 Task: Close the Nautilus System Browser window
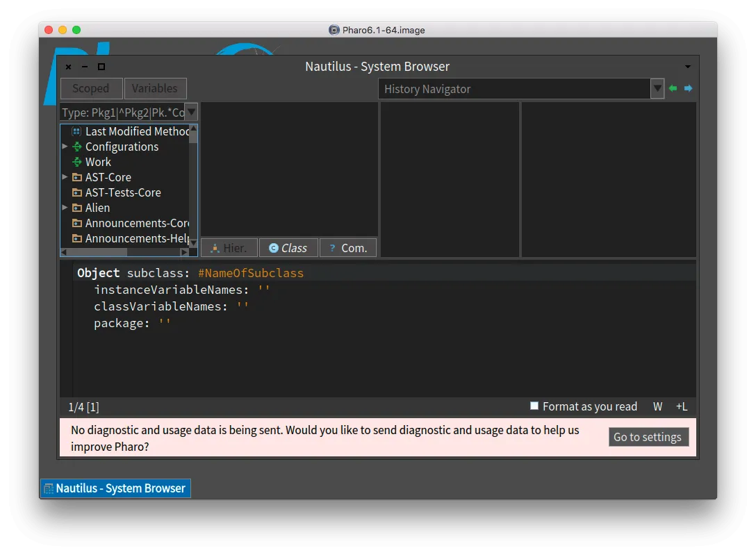(69, 67)
